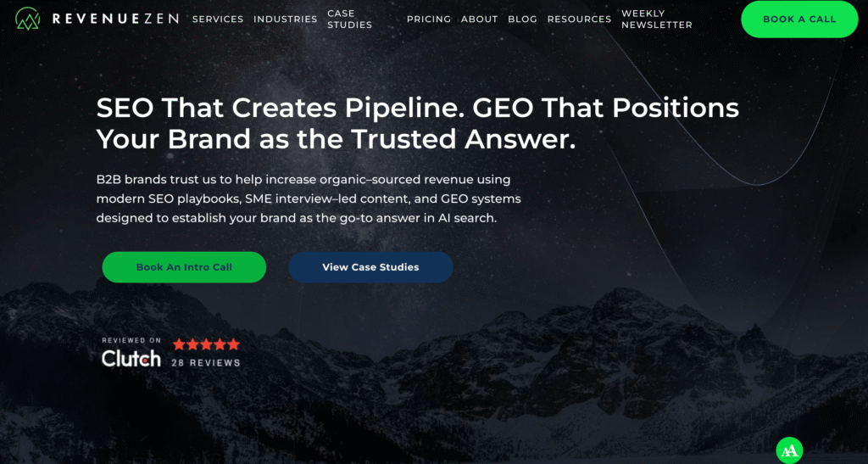Go to Case Studies in navigation

[350, 19]
